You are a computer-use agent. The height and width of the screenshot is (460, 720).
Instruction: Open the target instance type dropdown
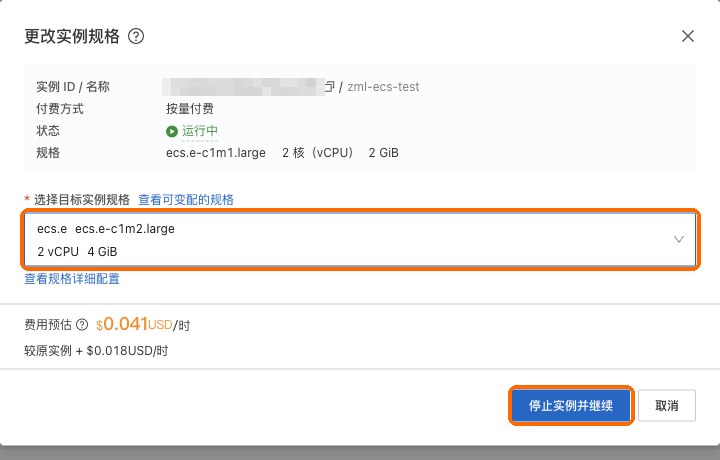[x=360, y=240]
